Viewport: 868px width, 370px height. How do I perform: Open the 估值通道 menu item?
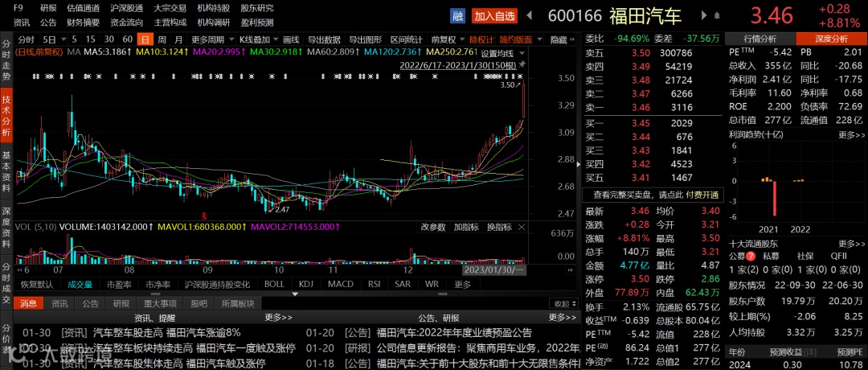(83, 8)
